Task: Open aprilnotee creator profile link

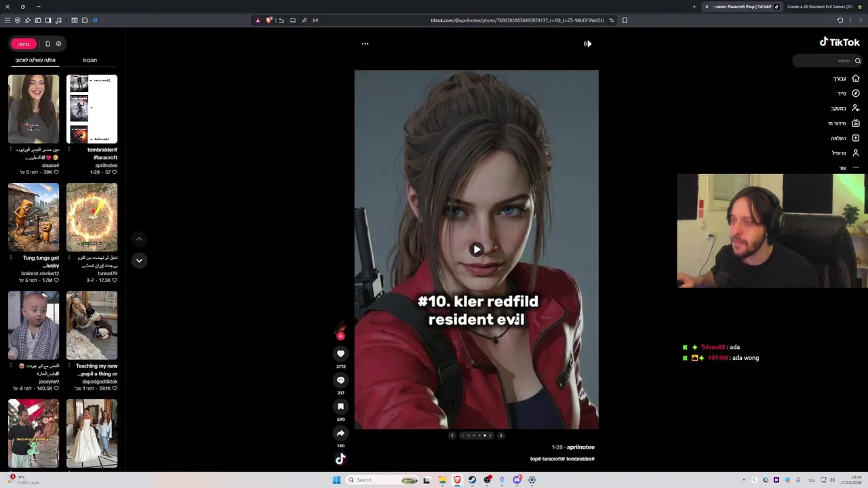Action: point(580,447)
